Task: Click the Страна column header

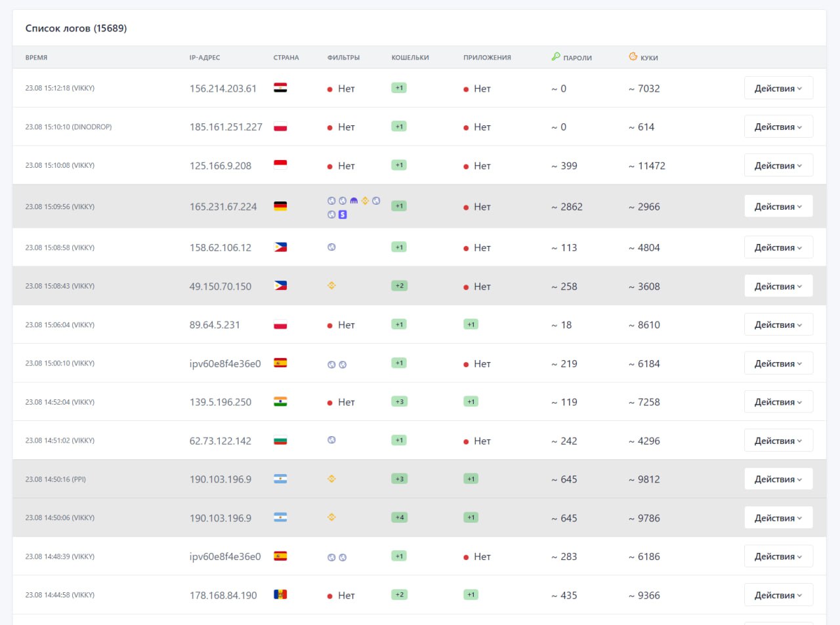Action: click(x=286, y=58)
